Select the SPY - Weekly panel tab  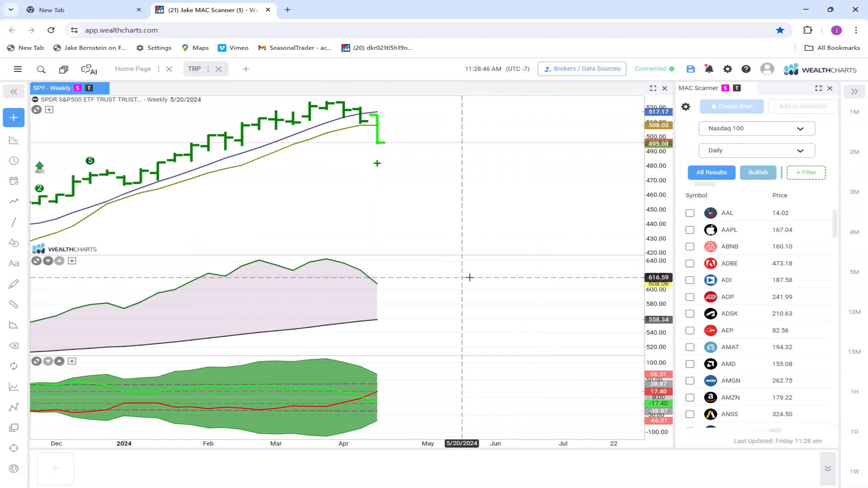point(70,88)
